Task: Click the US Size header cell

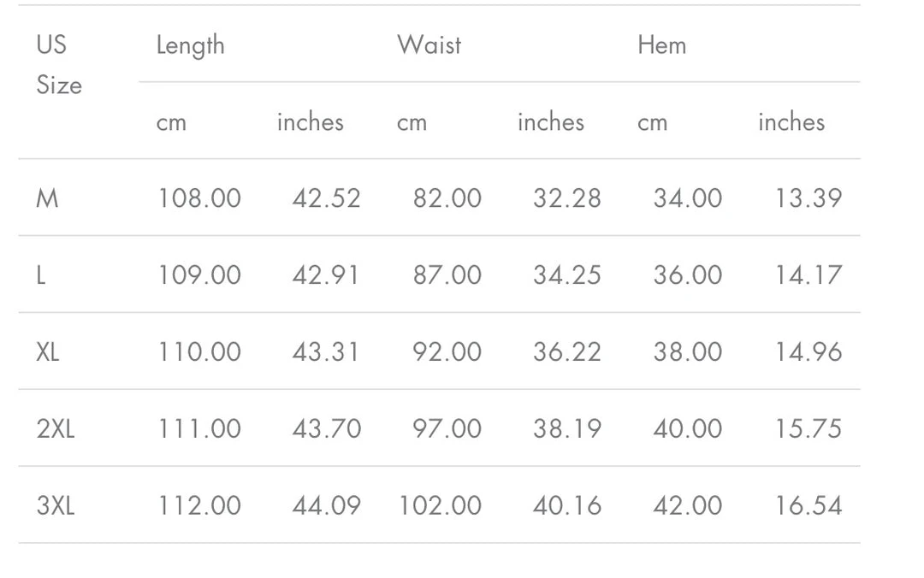Action: point(58,65)
